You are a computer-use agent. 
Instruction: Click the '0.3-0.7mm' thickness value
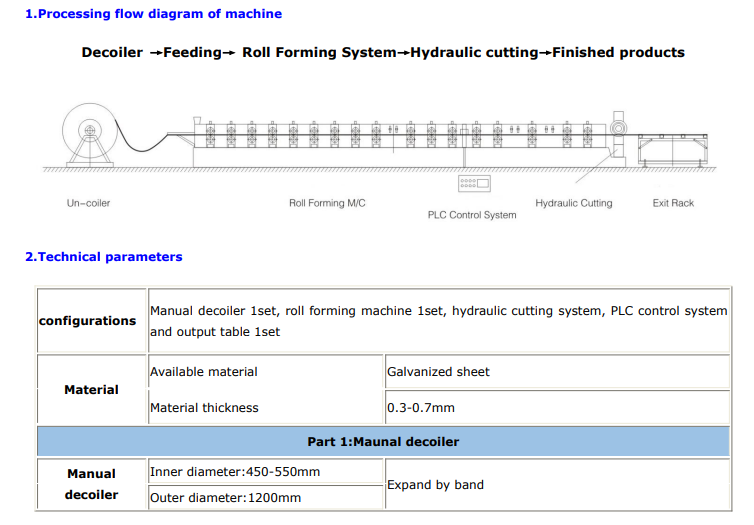point(421,408)
